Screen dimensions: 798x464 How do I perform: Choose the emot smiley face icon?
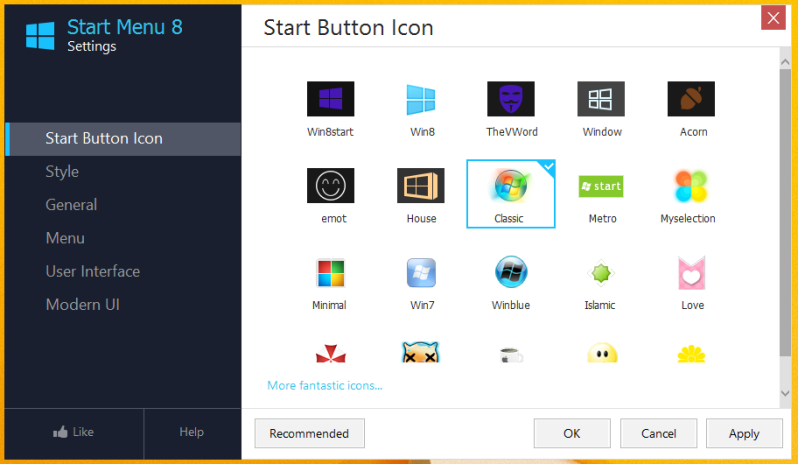(330, 186)
